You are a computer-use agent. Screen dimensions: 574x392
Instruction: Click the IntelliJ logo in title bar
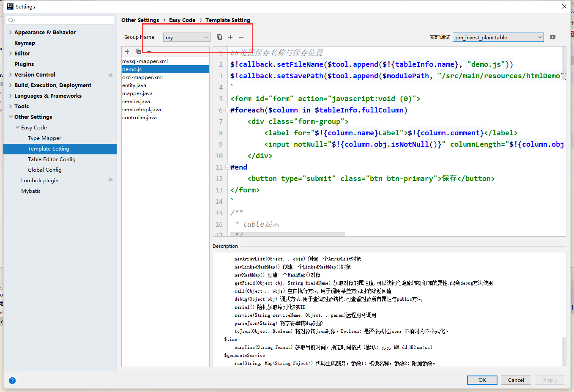click(10, 6)
